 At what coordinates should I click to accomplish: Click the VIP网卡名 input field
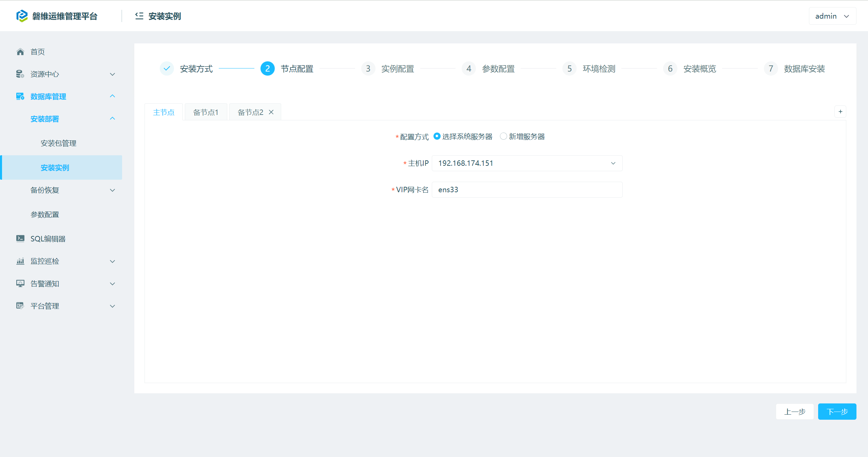coord(527,190)
